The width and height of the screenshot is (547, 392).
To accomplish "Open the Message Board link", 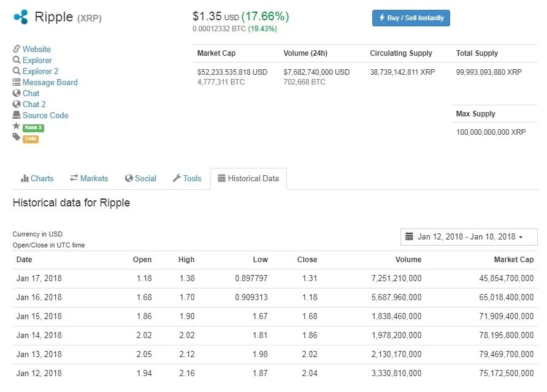I will click(50, 82).
